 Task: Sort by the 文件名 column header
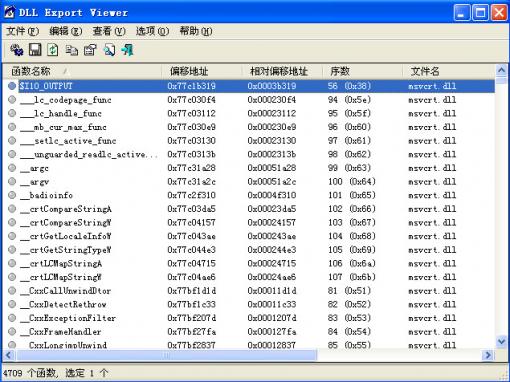(x=448, y=71)
